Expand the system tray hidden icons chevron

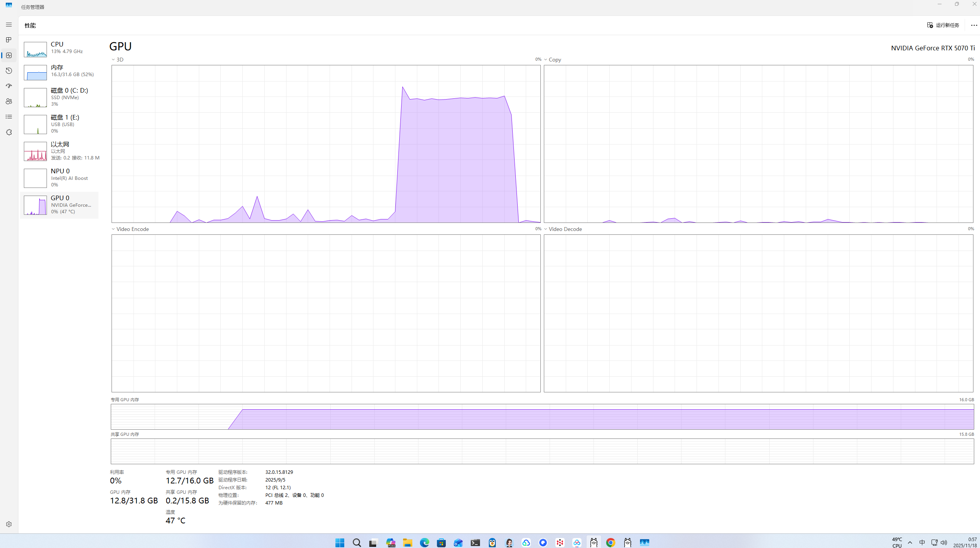(910, 542)
